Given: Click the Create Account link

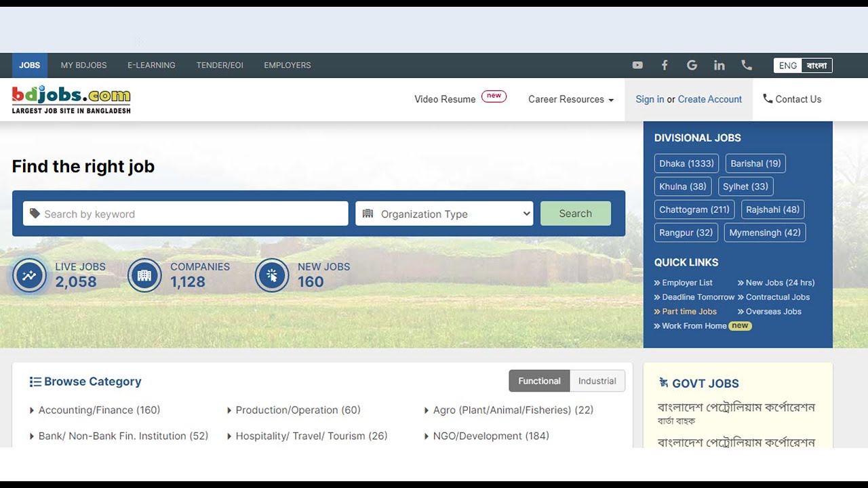Looking at the screenshot, I should (x=710, y=99).
